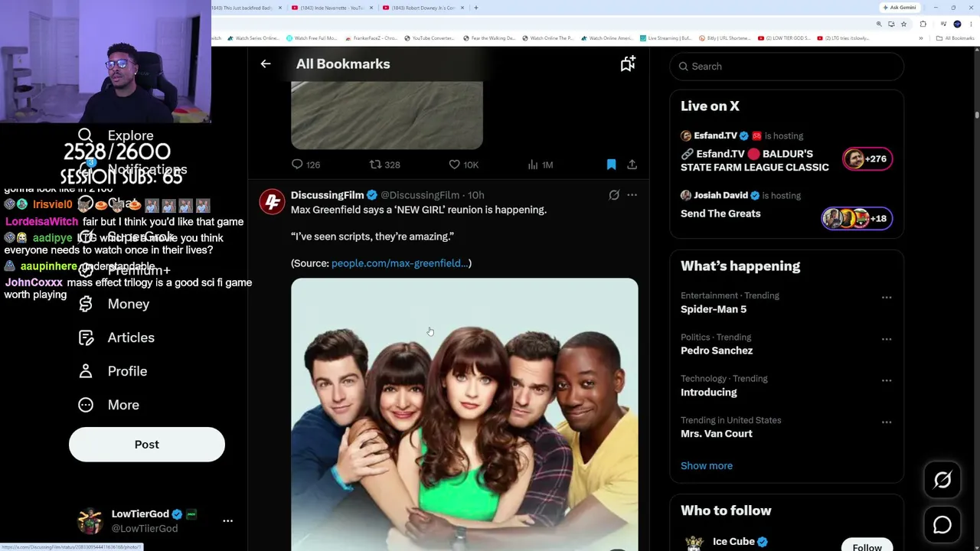Open the Introducing technology trend
The image size is (980, 551).
click(x=709, y=392)
